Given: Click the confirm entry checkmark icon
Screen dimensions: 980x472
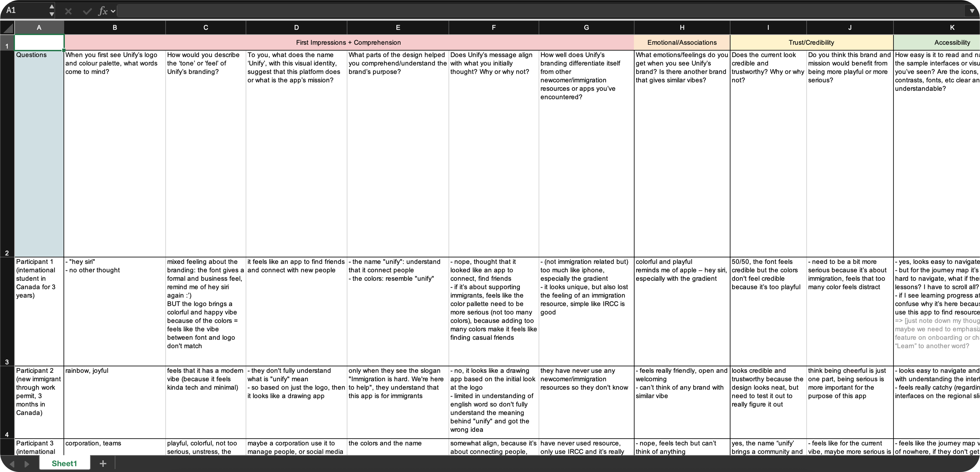Looking at the screenshot, I should pos(87,11).
